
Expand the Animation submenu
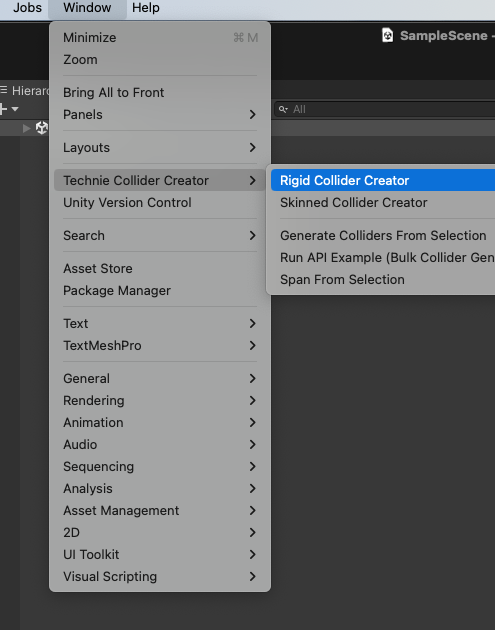click(160, 423)
